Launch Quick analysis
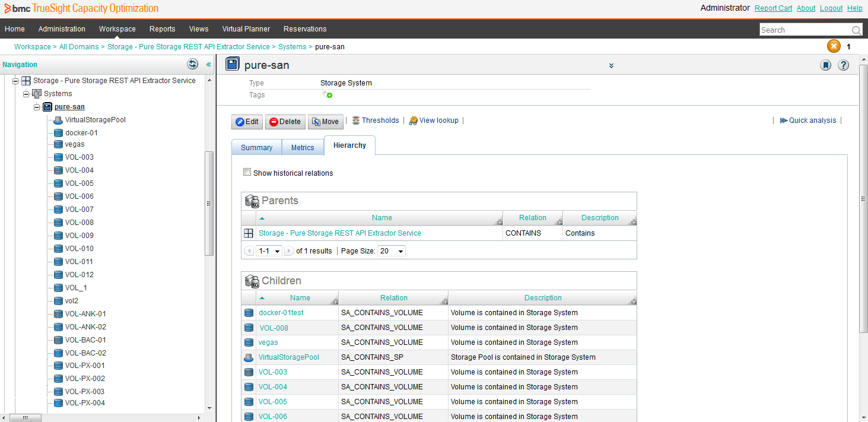Image resolution: width=868 pixels, height=422 pixels. click(x=808, y=120)
